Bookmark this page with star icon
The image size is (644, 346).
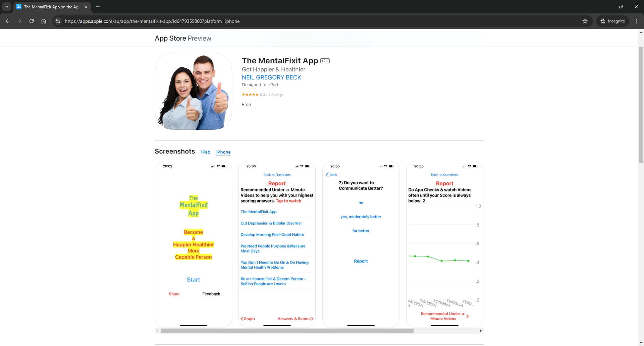(x=585, y=21)
